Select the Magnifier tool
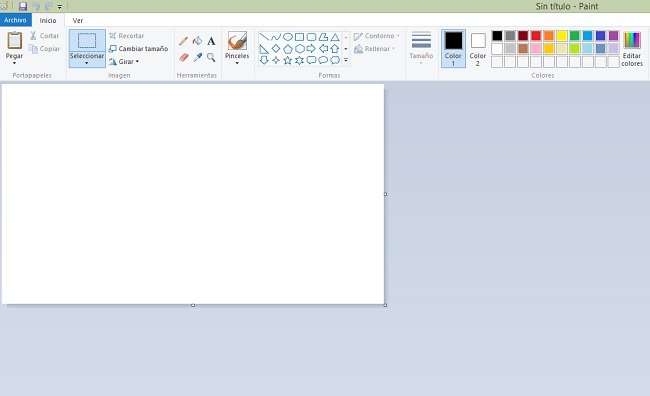Image resolution: width=650 pixels, height=396 pixels. pos(211,57)
